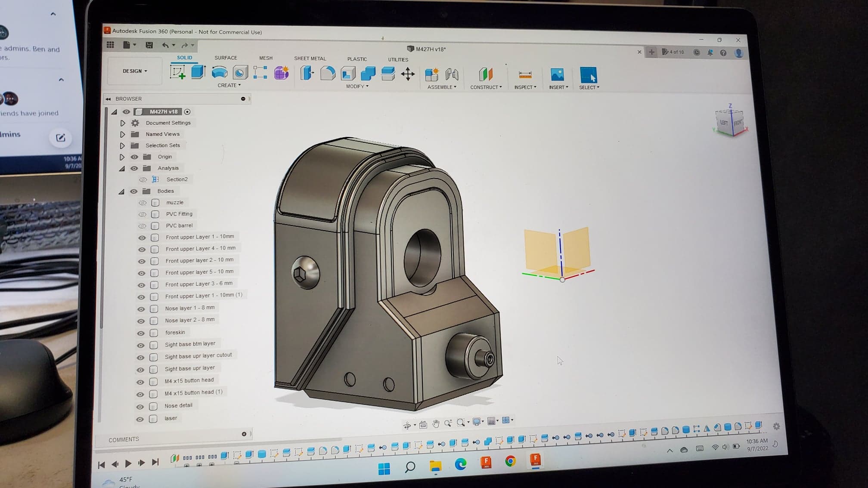
Task: Expand the Named Views folder
Action: [123, 134]
